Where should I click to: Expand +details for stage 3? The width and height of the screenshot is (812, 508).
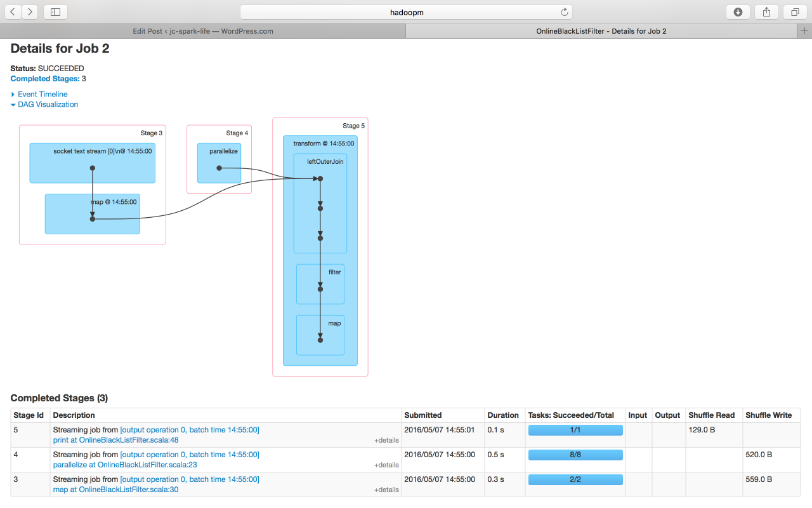386,490
